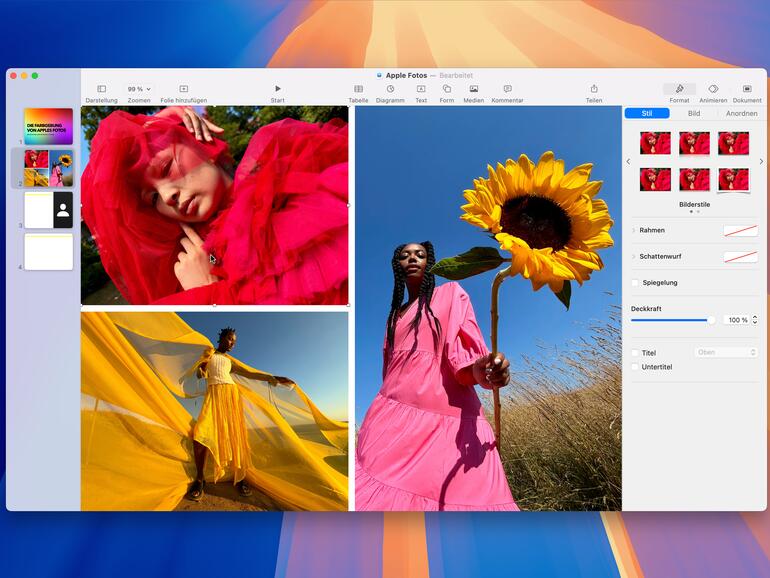
Task: Switch to the Bild tab
Action: (694, 113)
